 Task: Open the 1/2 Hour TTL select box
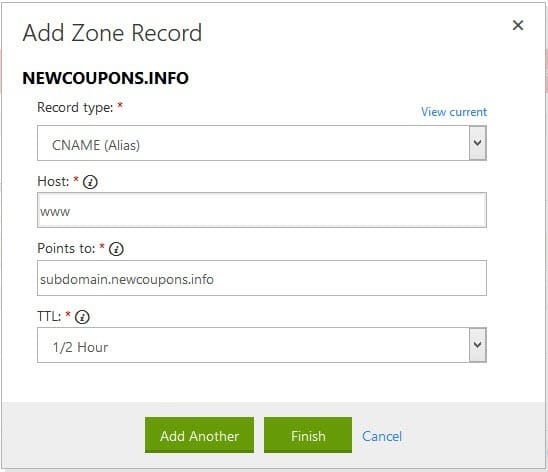tap(262, 345)
